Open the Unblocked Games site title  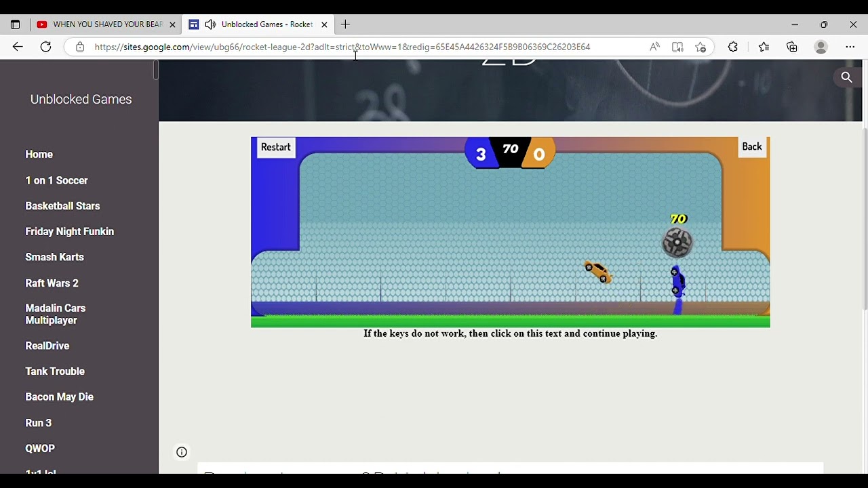pos(81,99)
